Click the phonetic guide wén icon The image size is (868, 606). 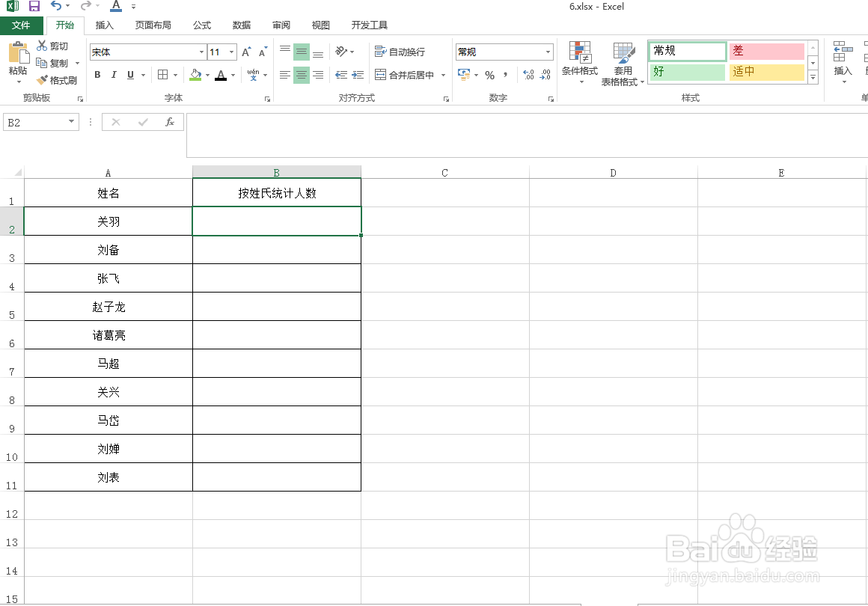point(253,75)
